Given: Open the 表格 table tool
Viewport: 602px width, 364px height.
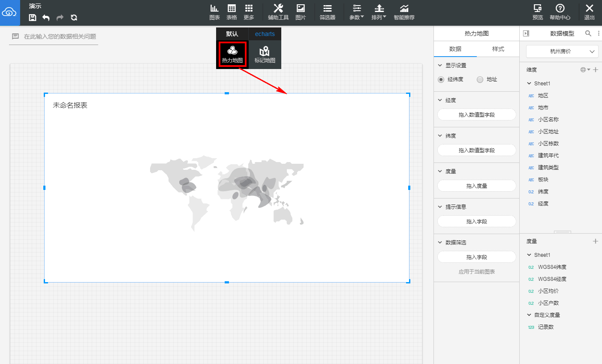Looking at the screenshot, I should point(232,12).
